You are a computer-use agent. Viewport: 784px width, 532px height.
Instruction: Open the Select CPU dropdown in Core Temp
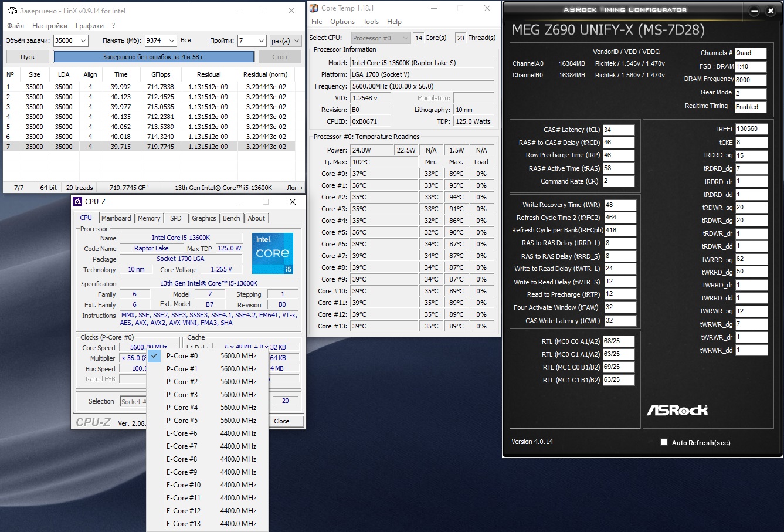[x=381, y=38]
